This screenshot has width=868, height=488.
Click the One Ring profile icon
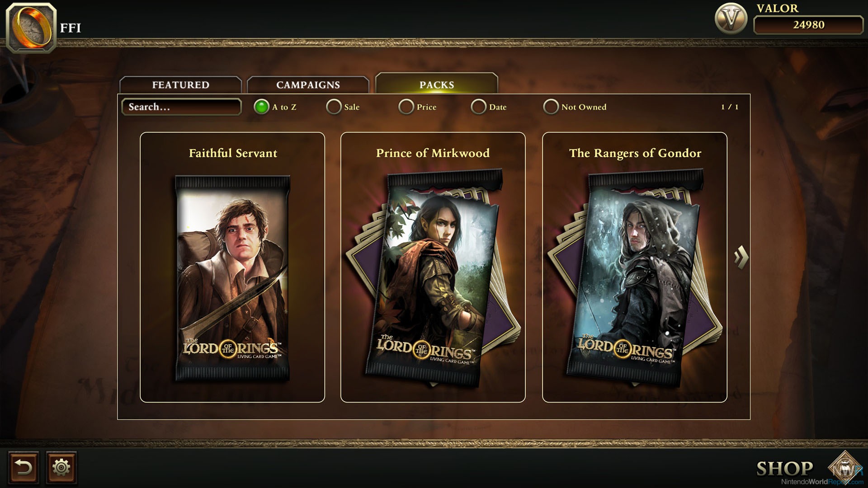pyautogui.click(x=31, y=28)
